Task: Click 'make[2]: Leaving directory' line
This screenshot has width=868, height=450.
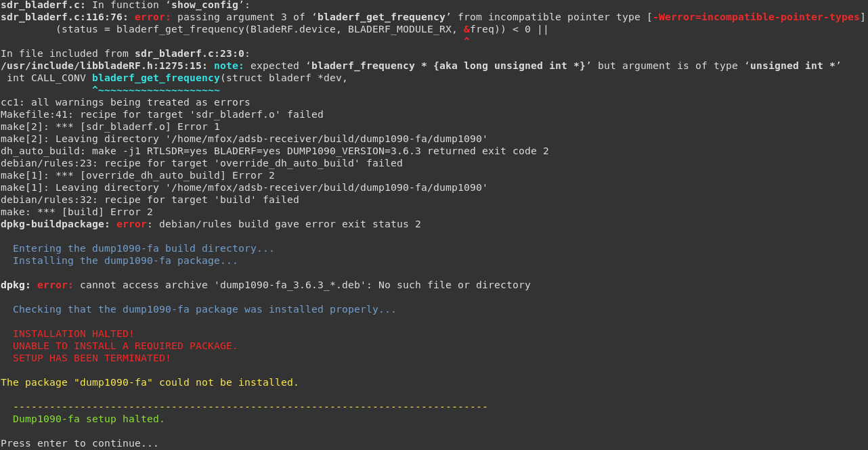Action: pyautogui.click(x=244, y=139)
